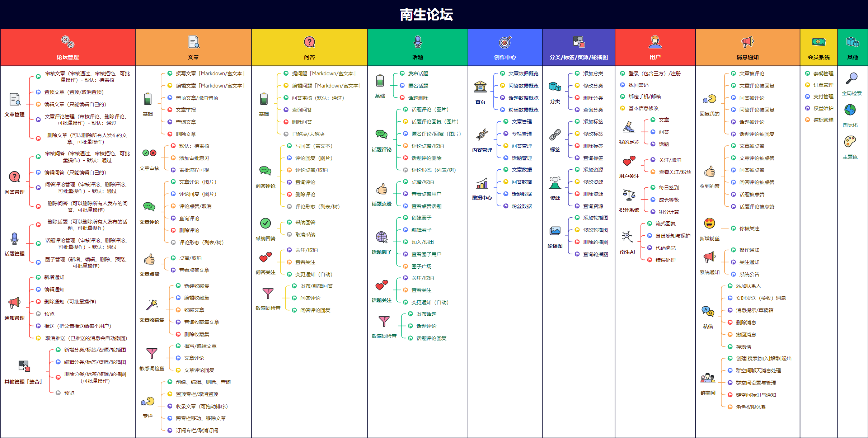The image size is (868, 438).
Task: Click the microphone icon above 话题 header
Action: [417, 42]
